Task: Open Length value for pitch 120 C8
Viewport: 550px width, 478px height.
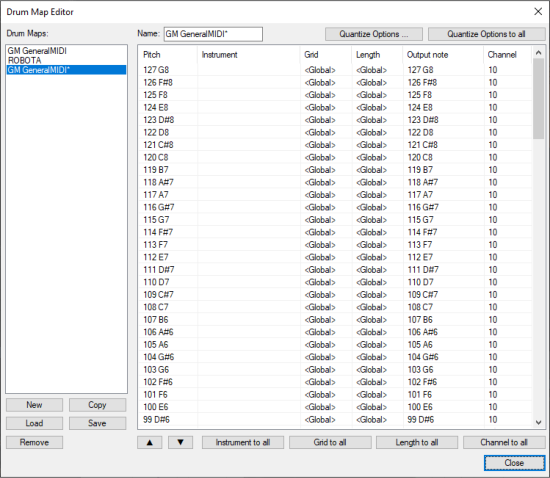Action: click(371, 157)
